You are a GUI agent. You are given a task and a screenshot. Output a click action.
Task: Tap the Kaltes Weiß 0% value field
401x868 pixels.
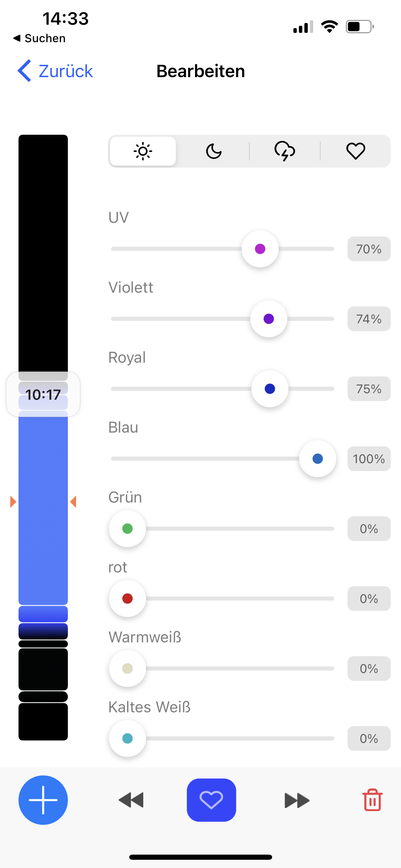[x=369, y=738]
